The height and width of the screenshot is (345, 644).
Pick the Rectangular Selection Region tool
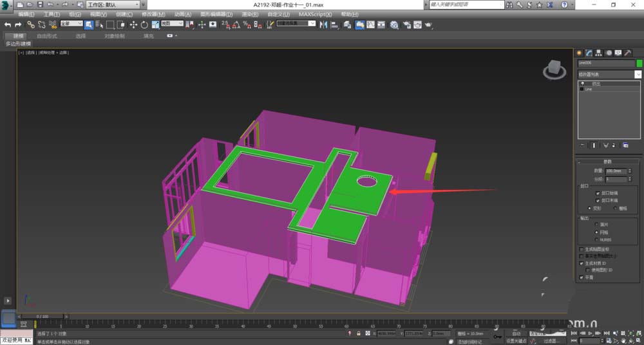(110, 25)
